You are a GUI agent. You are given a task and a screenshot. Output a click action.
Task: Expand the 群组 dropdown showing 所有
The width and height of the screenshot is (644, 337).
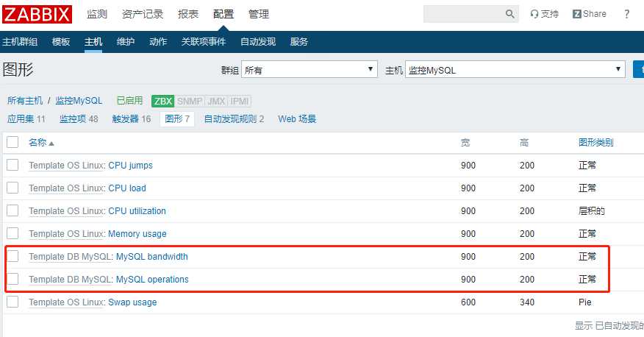point(310,70)
